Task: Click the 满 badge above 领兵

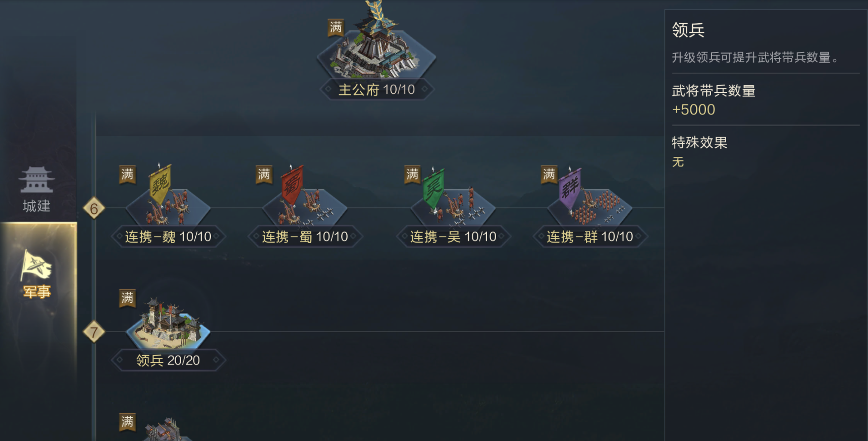Action: click(127, 298)
